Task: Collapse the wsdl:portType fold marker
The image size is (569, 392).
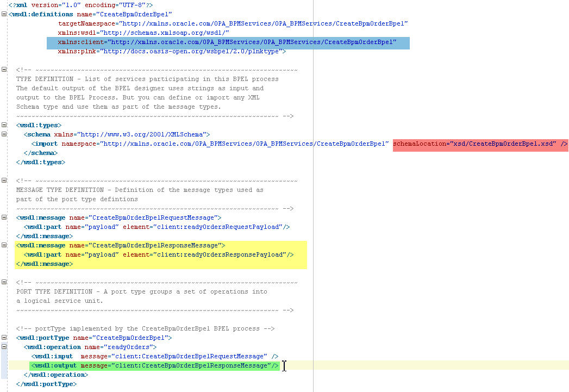Action: [4, 337]
